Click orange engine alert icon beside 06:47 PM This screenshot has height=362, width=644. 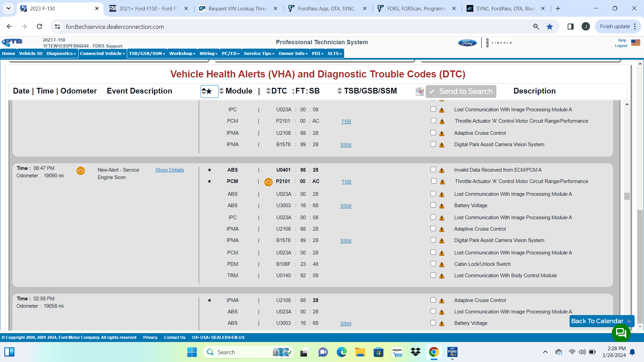tap(81, 171)
